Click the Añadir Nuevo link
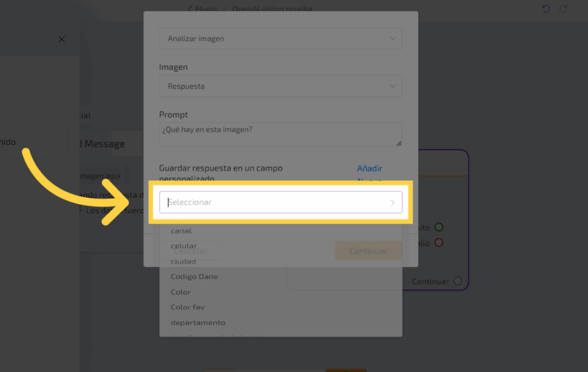The height and width of the screenshot is (372, 588). pyautogui.click(x=370, y=169)
